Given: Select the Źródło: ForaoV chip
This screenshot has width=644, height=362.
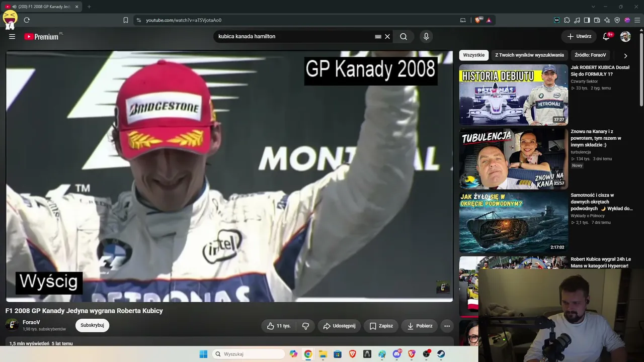Looking at the screenshot, I should 590,55.
